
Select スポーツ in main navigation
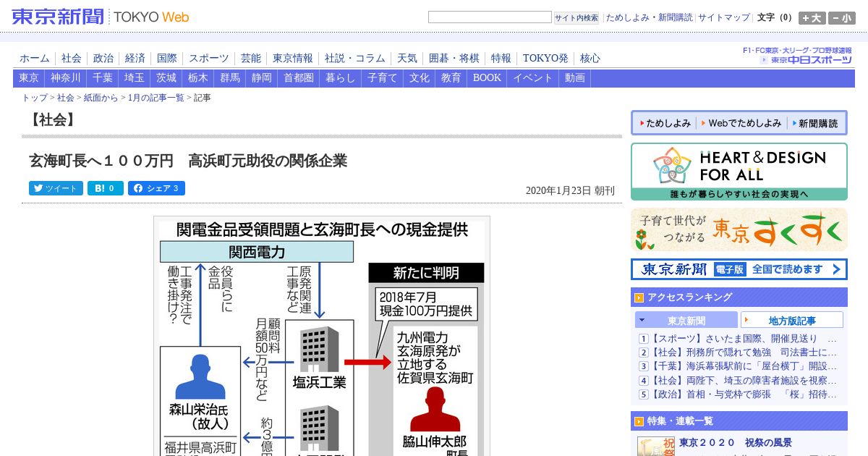tap(209, 59)
